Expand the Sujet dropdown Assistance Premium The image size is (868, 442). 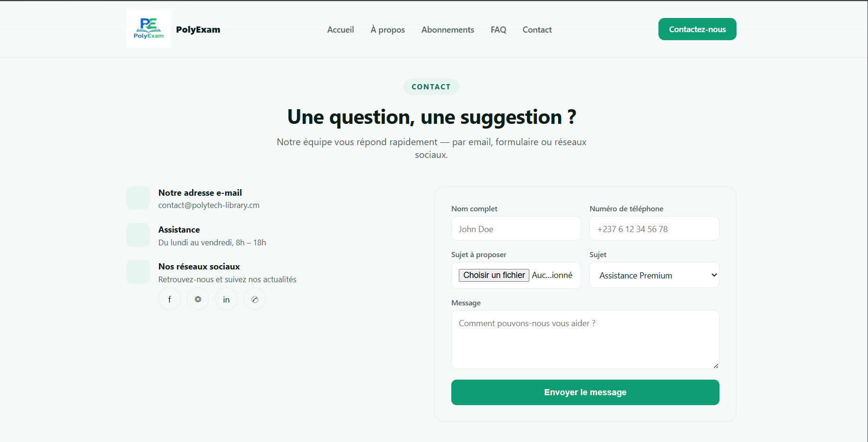point(654,275)
